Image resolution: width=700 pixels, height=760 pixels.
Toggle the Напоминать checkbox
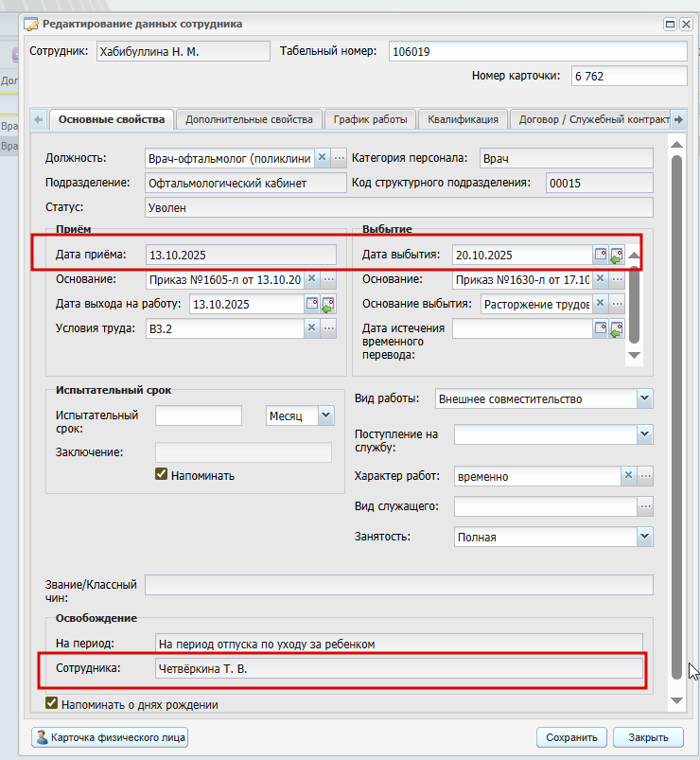click(x=162, y=474)
